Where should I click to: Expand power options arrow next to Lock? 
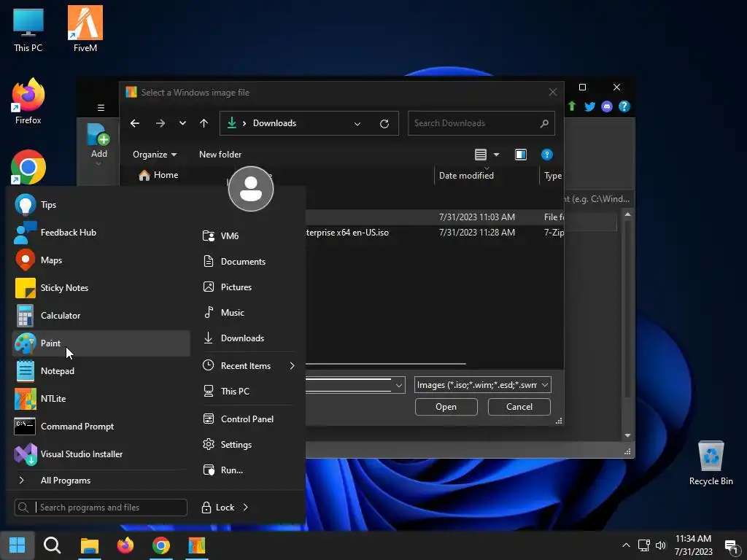tap(246, 507)
